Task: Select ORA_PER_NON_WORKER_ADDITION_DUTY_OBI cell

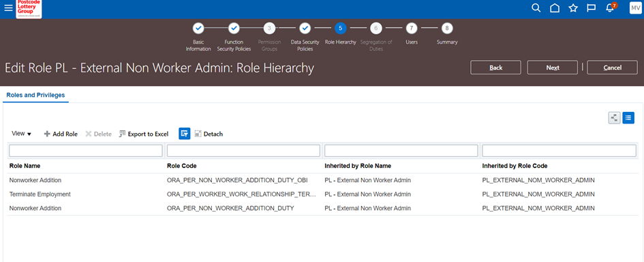Action: (237, 180)
